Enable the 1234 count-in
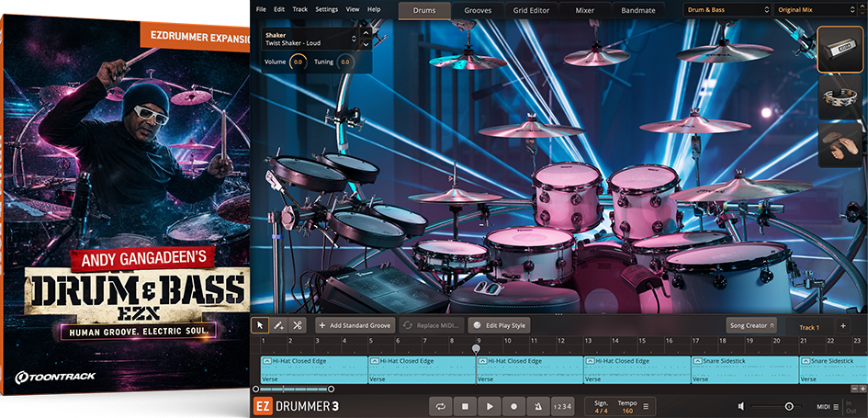 pyautogui.click(x=562, y=406)
